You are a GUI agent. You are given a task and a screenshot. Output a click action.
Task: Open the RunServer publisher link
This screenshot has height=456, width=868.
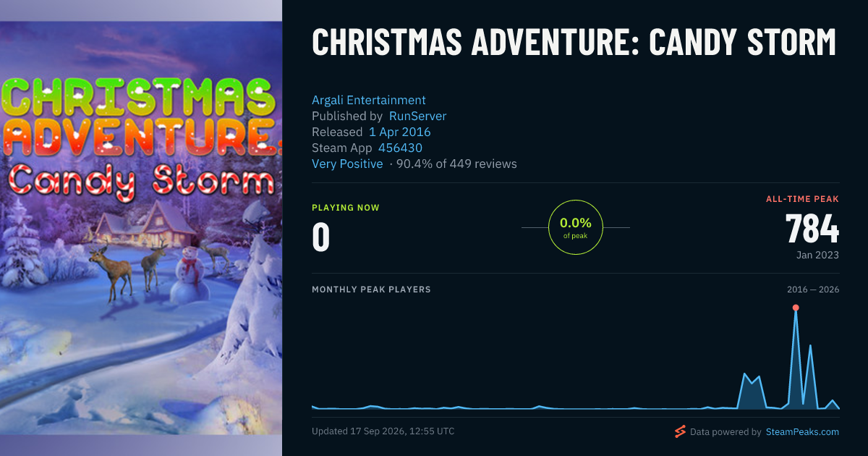(417, 116)
